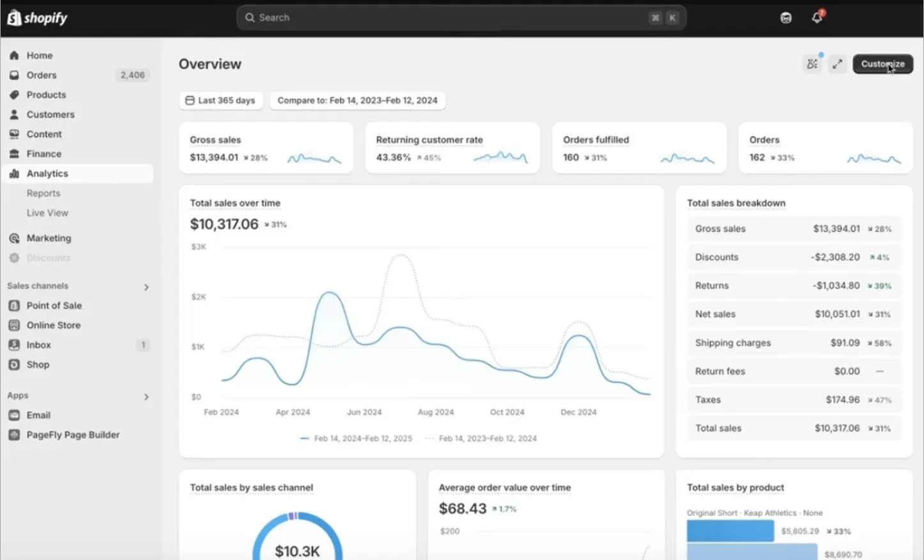Click the Customers person icon

coord(14,115)
